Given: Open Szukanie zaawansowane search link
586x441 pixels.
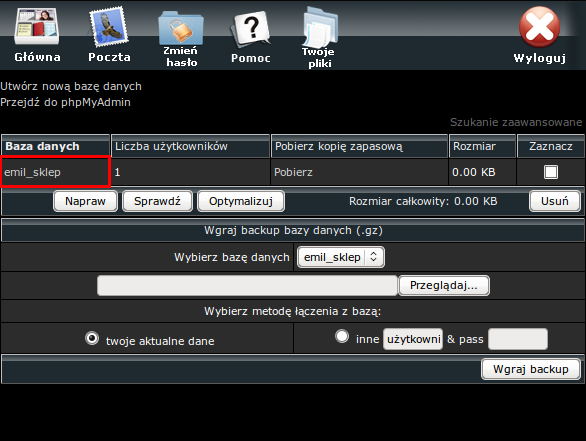Looking at the screenshot, I should 516,122.
